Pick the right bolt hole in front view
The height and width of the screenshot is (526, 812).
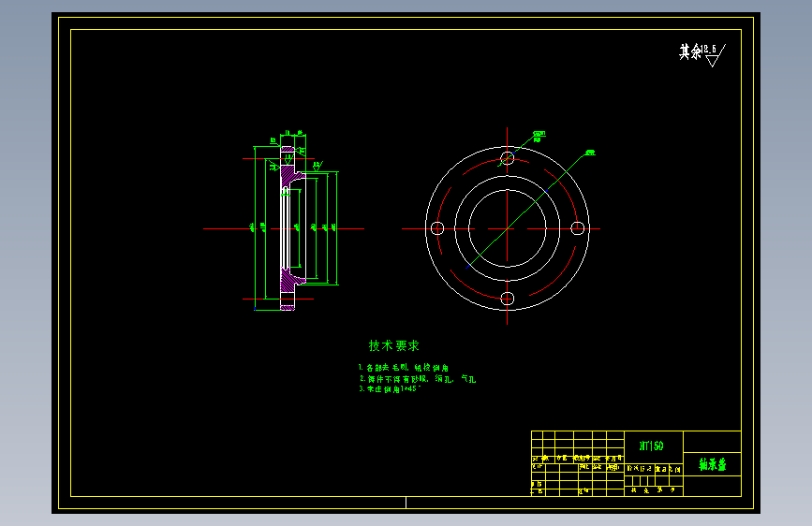[x=578, y=228]
